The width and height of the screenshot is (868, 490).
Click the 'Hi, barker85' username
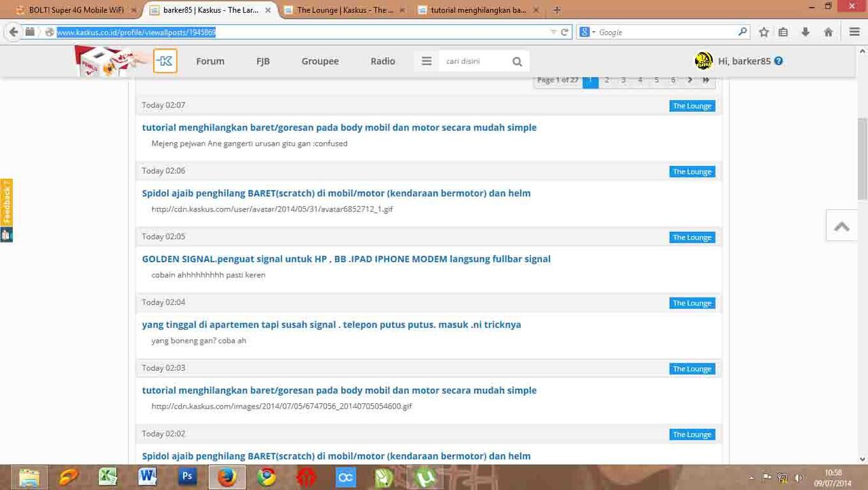click(x=745, y=61)
